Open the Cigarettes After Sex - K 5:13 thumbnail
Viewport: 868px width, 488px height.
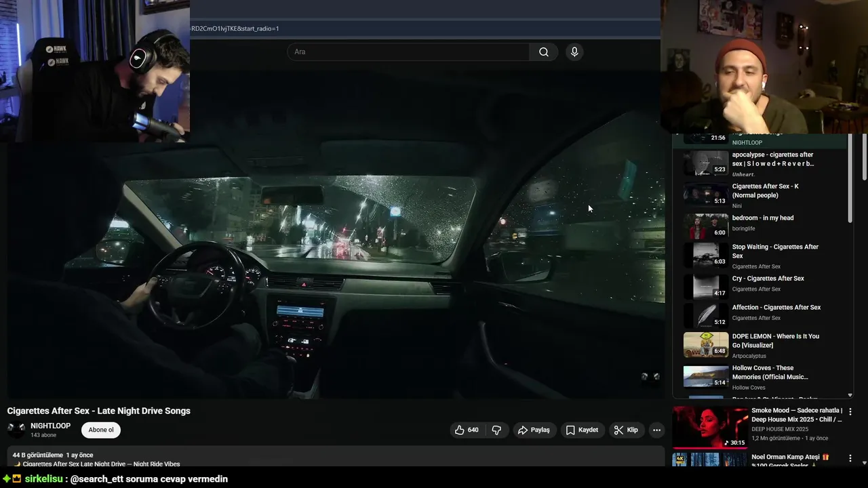(x=706, y=195)
